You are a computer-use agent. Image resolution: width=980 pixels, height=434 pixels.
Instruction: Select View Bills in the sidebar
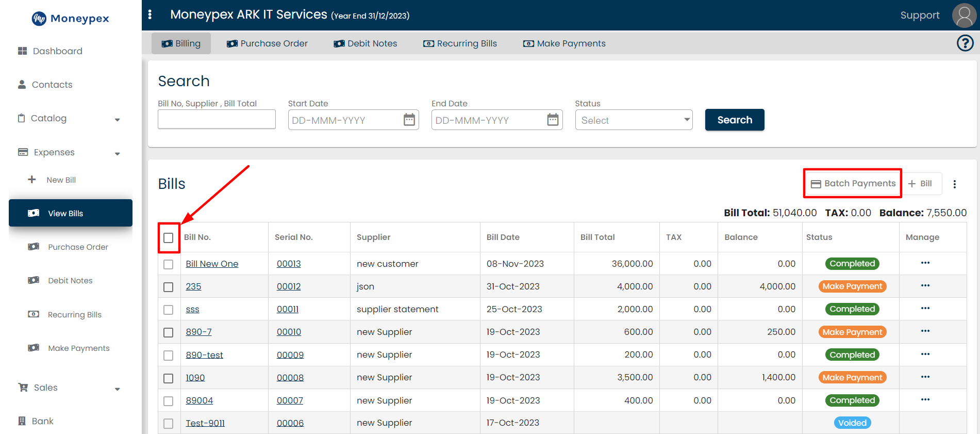pos(71,213)
